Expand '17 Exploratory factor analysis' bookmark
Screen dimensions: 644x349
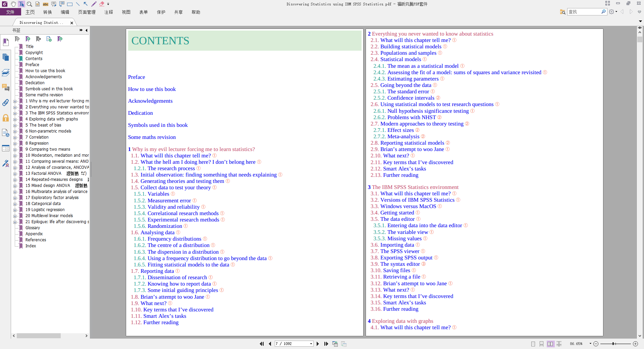pyautogui.click(x=15, y=198)
